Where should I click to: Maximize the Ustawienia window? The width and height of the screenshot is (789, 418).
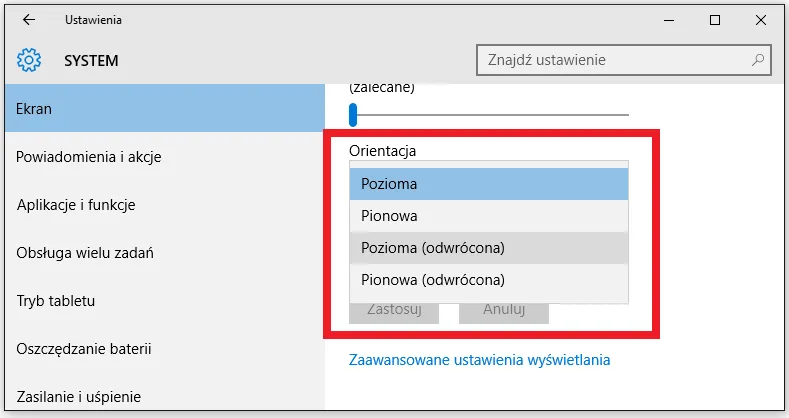click(715, 20)
